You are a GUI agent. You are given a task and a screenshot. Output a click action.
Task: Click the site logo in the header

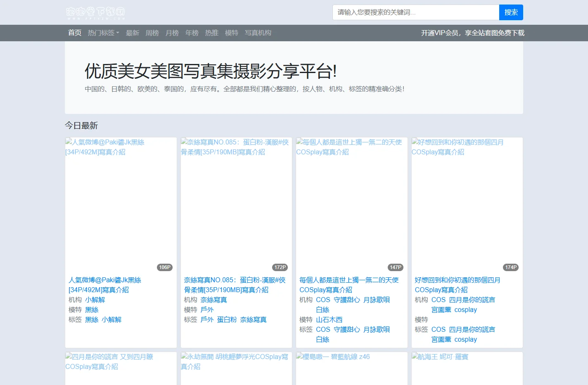pos(95,13)
